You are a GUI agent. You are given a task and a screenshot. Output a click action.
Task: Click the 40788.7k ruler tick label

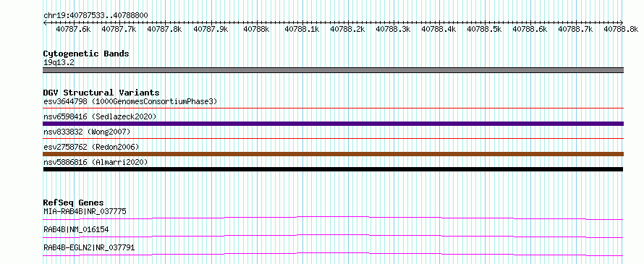pos(575,29)
